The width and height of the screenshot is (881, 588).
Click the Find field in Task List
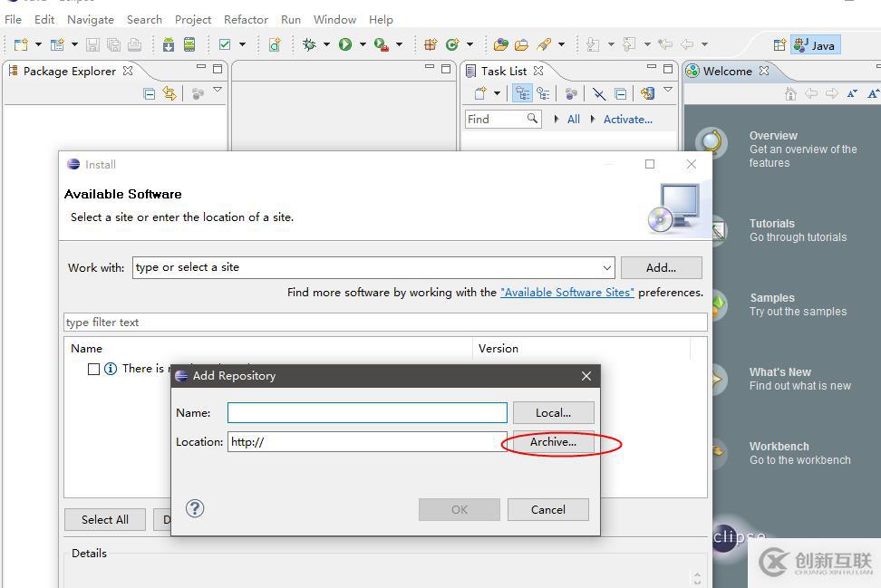click(x=495, y=119)
